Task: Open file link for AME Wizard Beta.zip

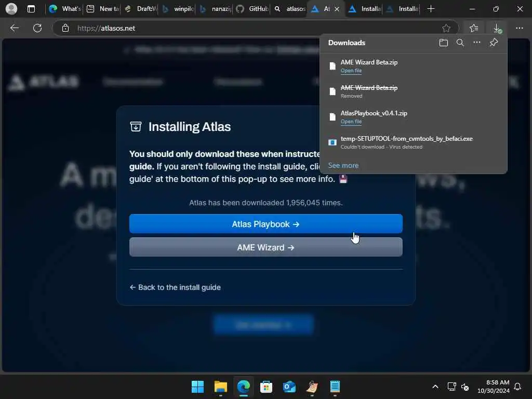Action: point(351,71)
